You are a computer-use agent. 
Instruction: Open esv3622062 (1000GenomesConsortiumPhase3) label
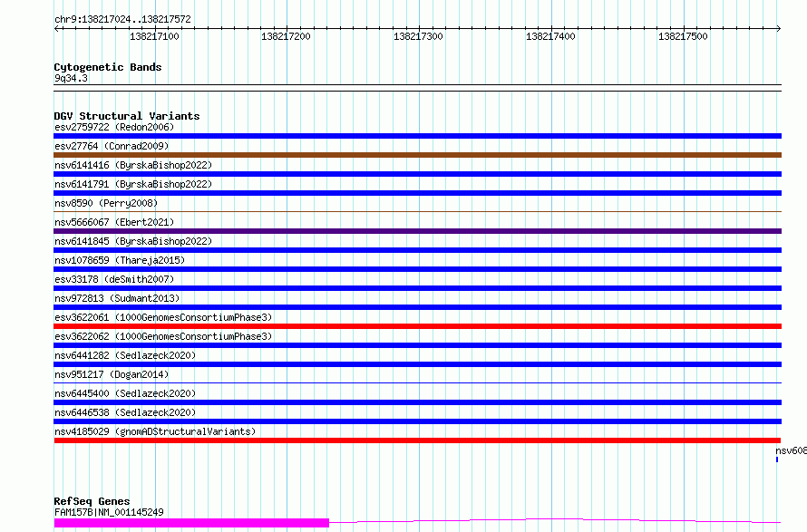[163, 336]
